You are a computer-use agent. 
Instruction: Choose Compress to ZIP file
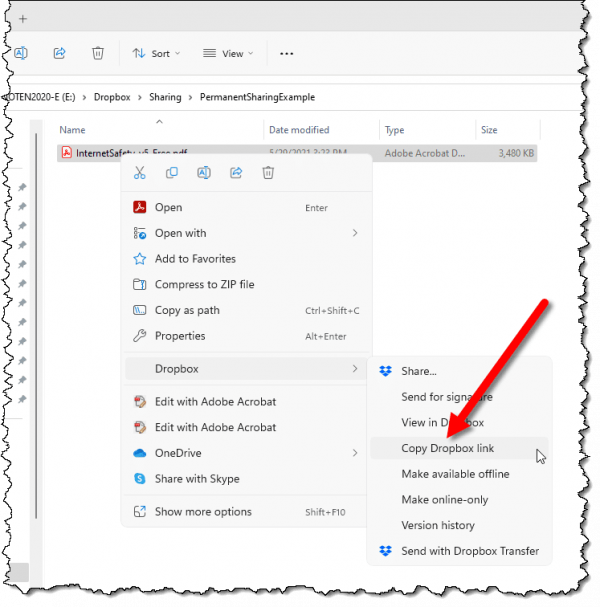246,285
